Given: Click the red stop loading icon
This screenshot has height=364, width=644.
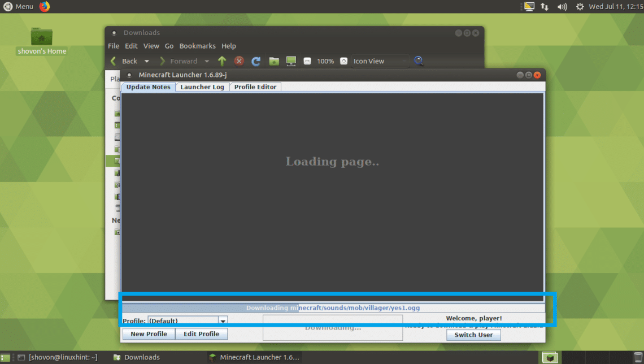Looking at the screenshot, I should [239, 61].
